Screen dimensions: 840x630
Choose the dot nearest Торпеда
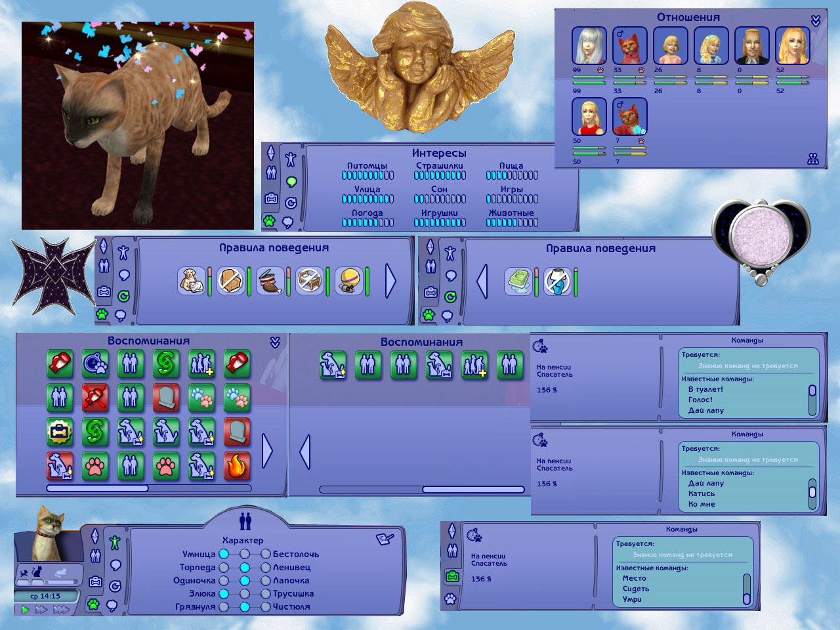[x=224, y=567]
